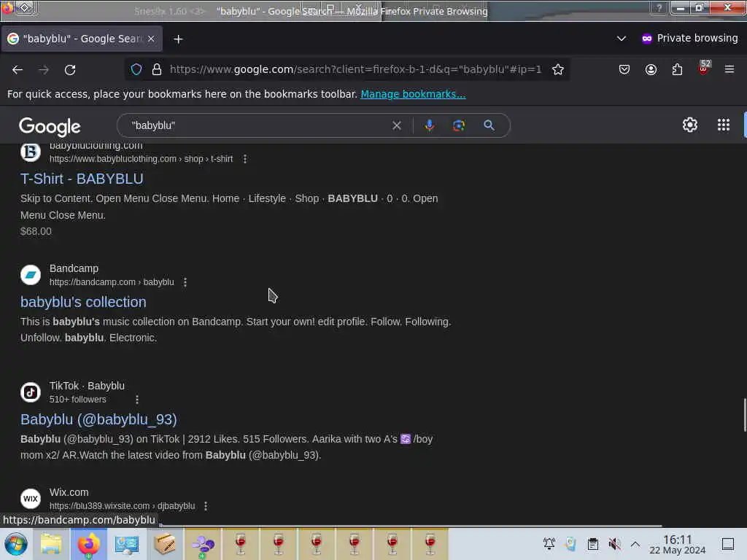
Task: Open the file manager from taskbar
Action: 51,544
